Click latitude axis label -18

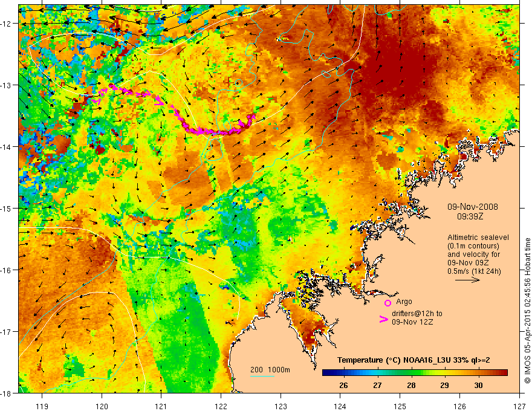click(6, 393)
